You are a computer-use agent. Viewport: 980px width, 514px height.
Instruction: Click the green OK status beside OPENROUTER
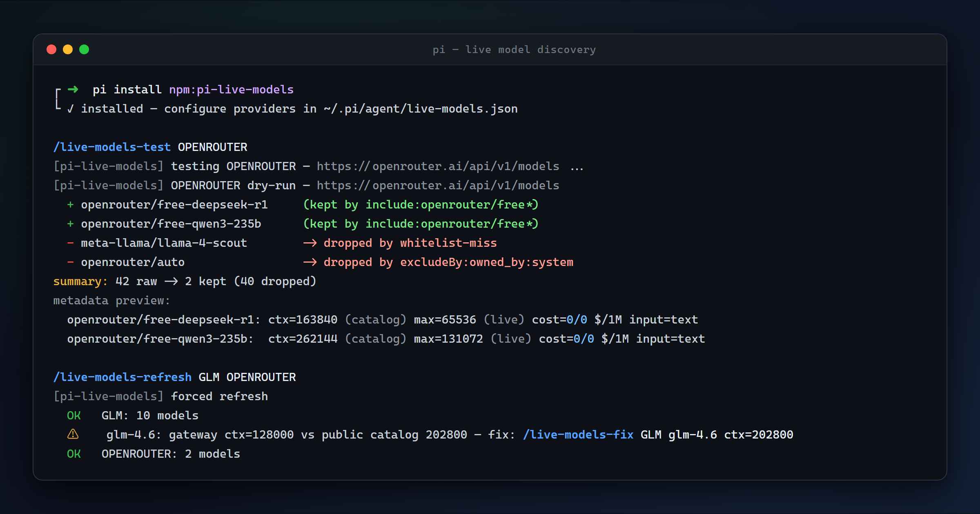(74, 454)
